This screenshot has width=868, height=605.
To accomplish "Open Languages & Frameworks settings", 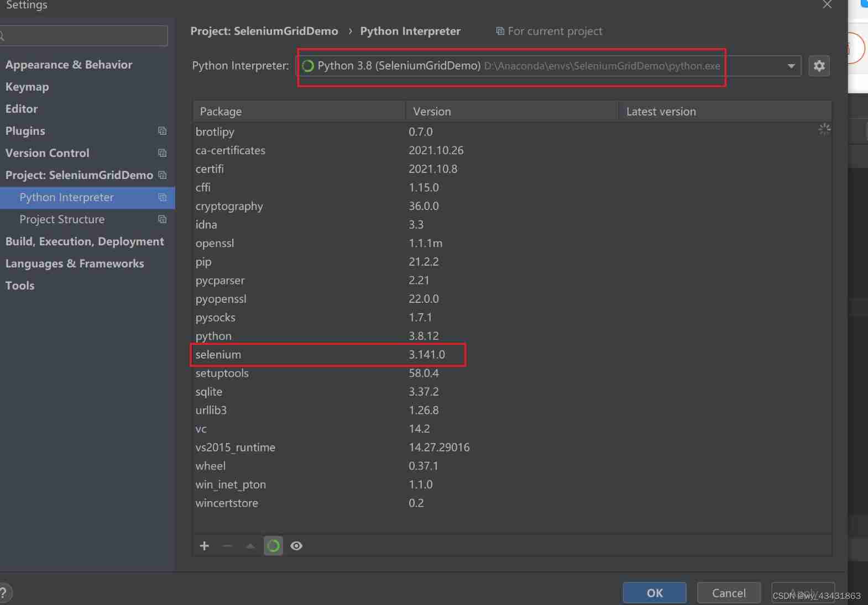I will coord(75,264).
